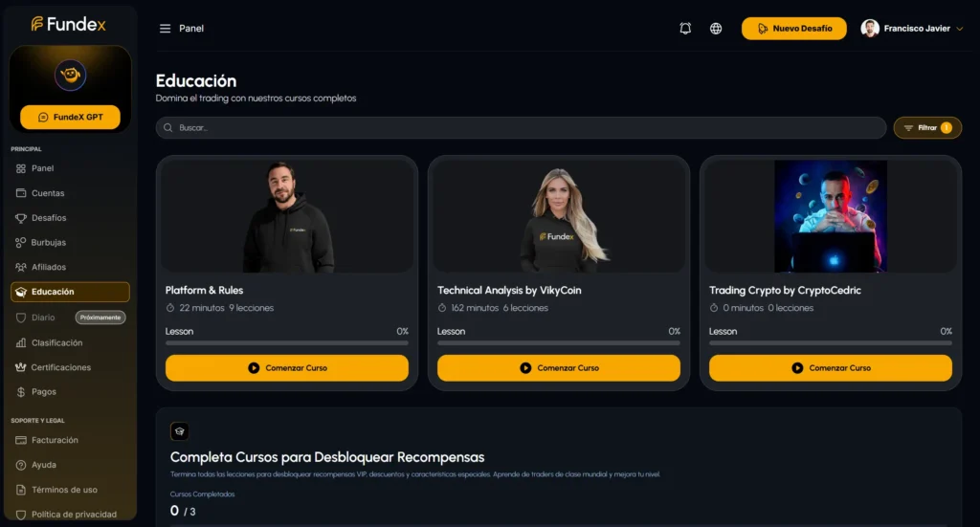980x527 pixels.
Task: Click the Technical Analysis by VikyCoin title
Action: (509, 291)
